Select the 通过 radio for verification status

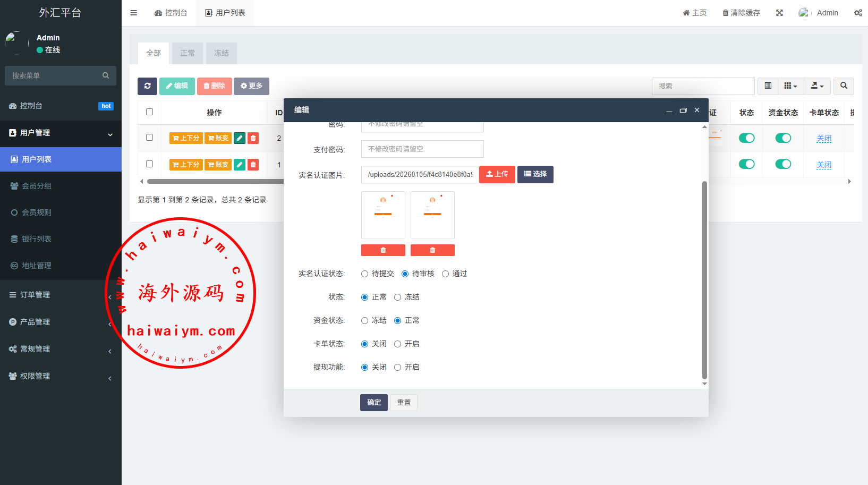tap(446, 274)
